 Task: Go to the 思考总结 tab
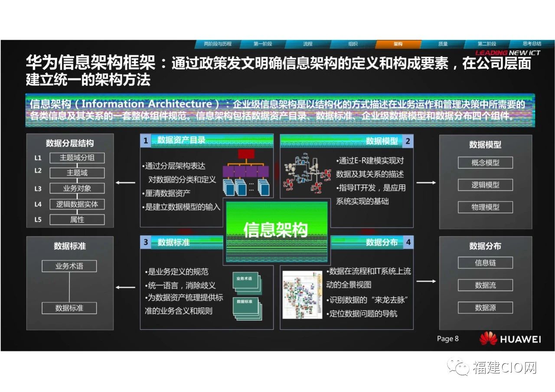[x=532, y=44]
